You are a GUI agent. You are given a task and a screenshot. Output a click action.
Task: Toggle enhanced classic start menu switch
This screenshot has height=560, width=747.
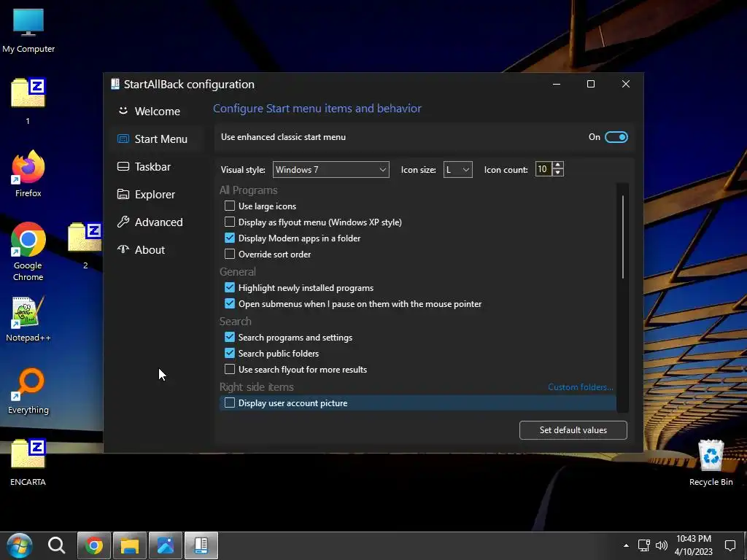(x=616, y=137)
